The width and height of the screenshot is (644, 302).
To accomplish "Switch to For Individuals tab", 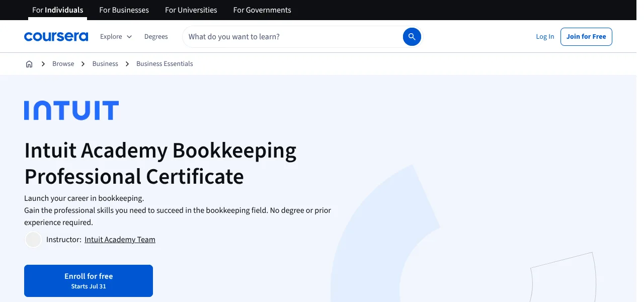I will coord(58,10).
